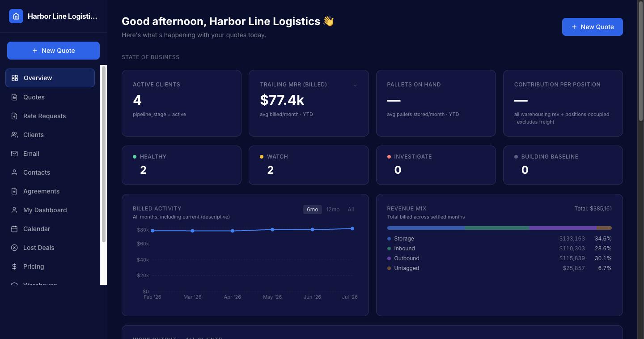Go to the Quotes page
This screenshot has width=644, height=339.
pyautogui.click(x=50, y=97)
